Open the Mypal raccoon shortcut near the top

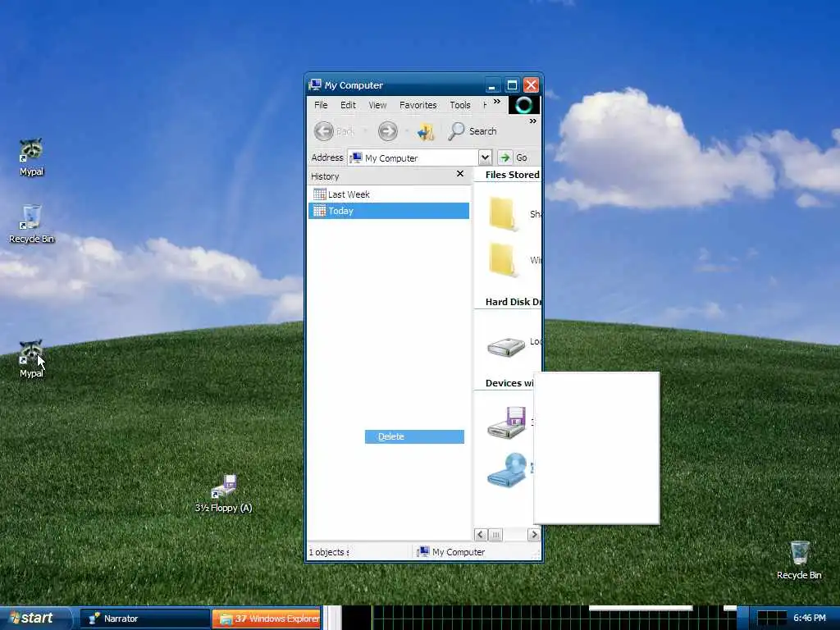tap(31, 157)
